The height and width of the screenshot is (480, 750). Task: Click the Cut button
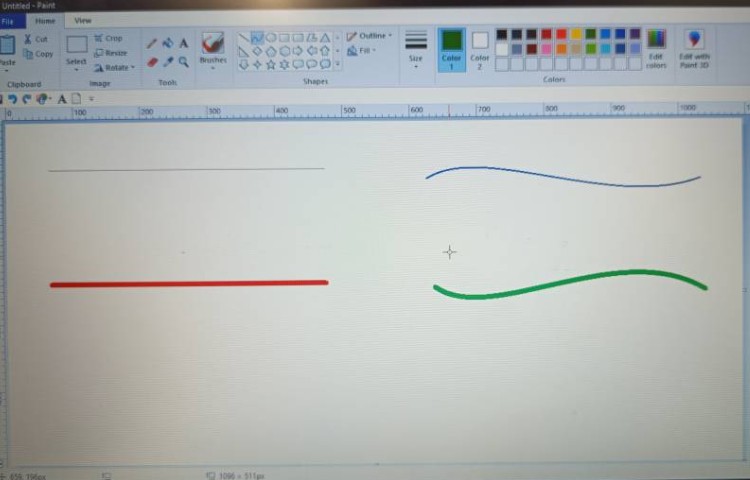[36, 39]
